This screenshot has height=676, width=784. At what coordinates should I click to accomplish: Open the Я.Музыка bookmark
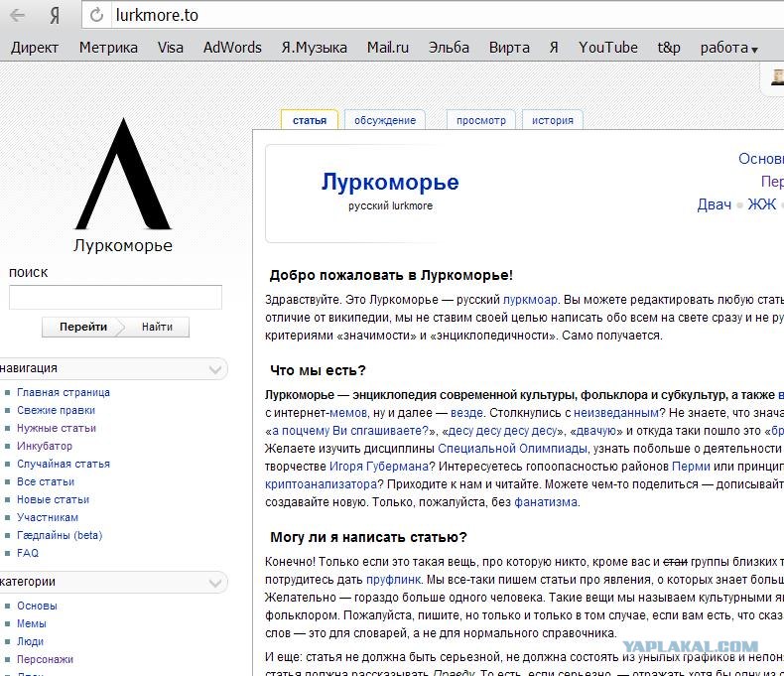point(314,48)
